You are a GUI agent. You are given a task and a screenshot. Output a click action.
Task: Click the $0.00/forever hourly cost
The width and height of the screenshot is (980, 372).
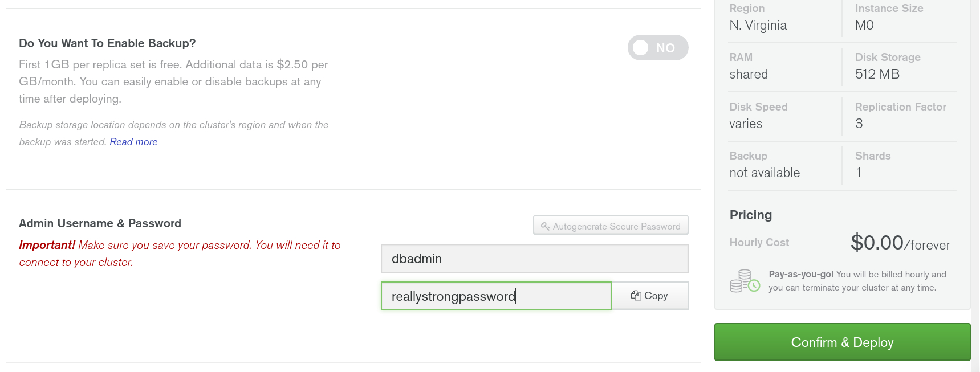pos(900,243)
